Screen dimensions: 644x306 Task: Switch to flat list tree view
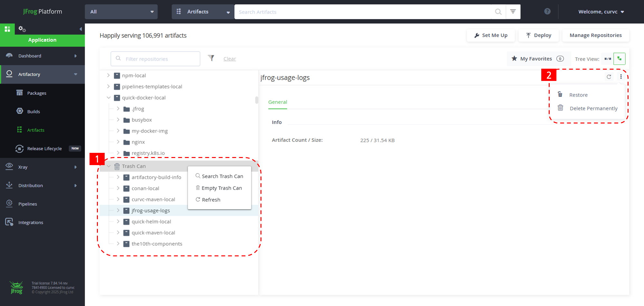(608, 59)
